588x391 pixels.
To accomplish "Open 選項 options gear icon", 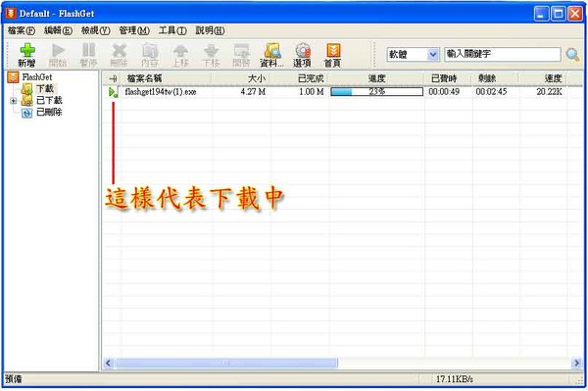I will pos(302,55).
